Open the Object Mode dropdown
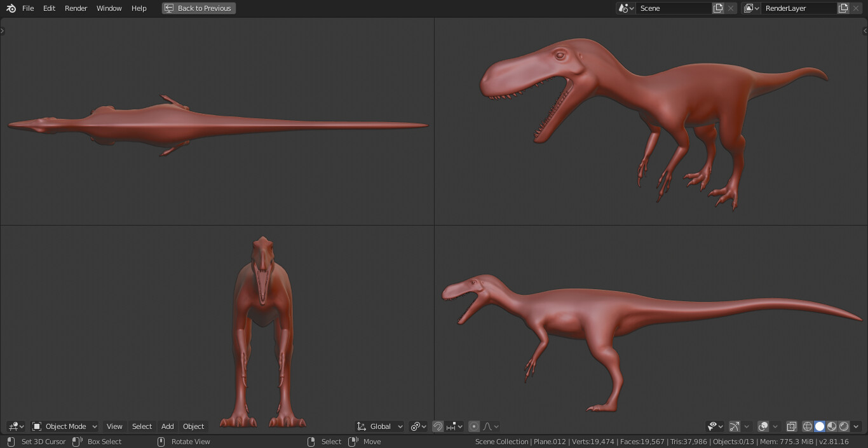 [x=64, y=426]
